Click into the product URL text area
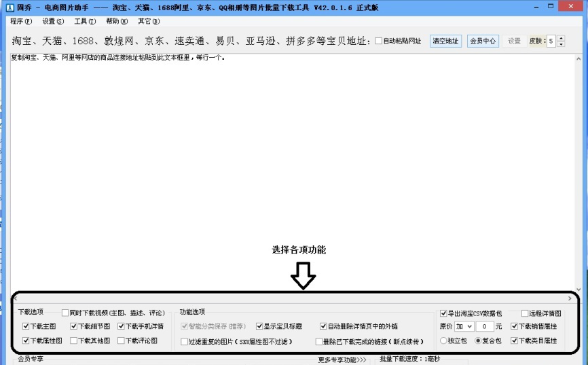Screen dimensions: 588x365 293,173
